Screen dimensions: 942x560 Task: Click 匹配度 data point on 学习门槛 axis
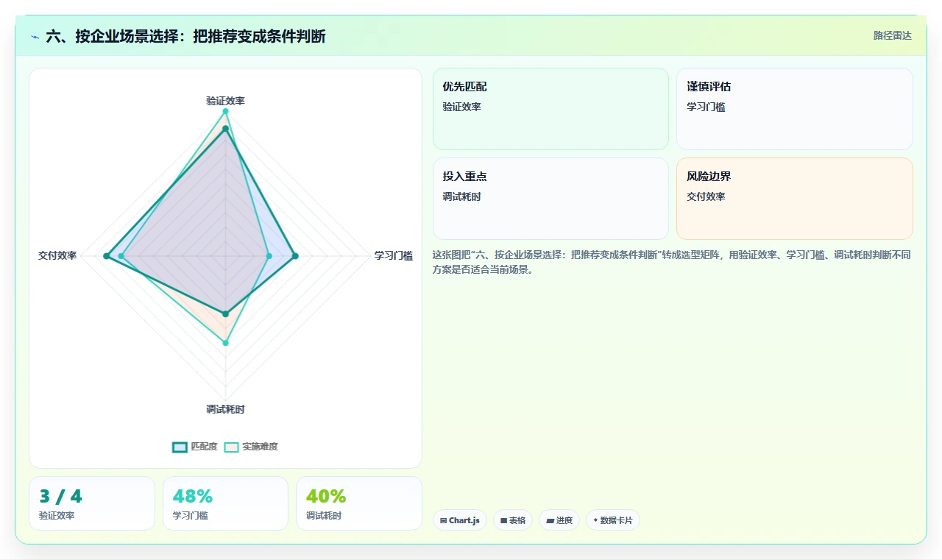pyautogui.click(x=295, y=256)
